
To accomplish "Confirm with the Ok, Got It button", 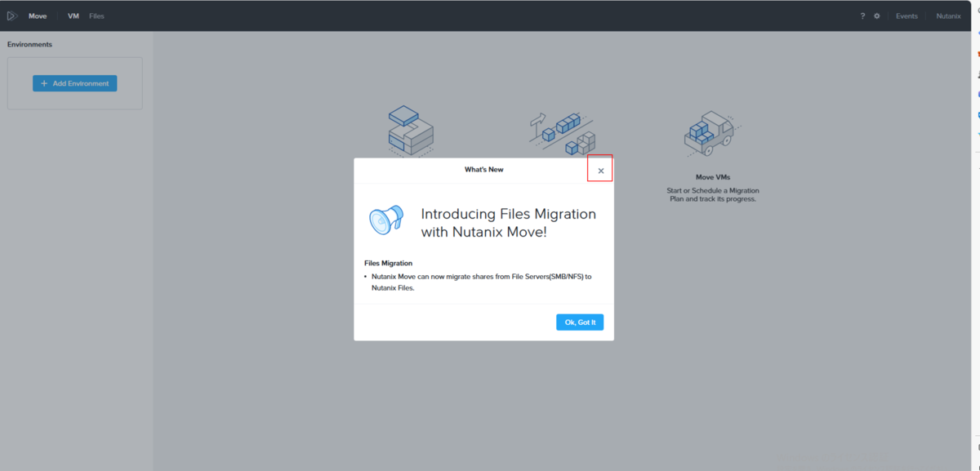I will (580, 322).
